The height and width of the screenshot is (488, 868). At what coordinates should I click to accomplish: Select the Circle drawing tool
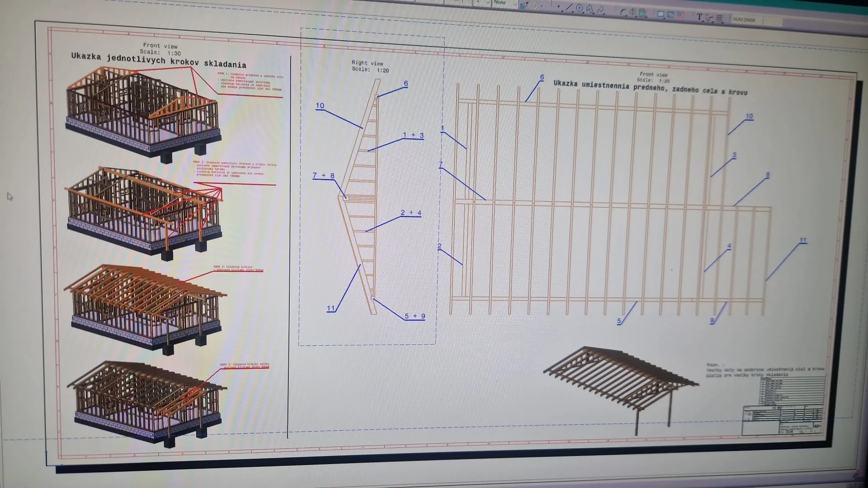click(579, 8)
